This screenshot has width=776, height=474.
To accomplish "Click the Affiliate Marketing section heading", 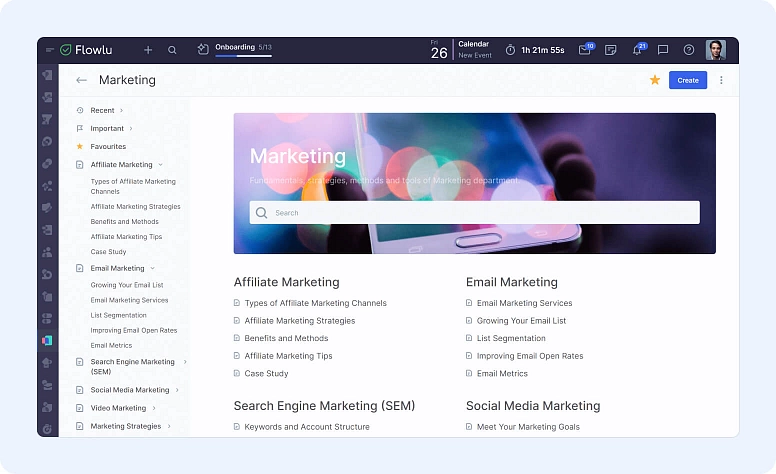I will click(287, 282).
